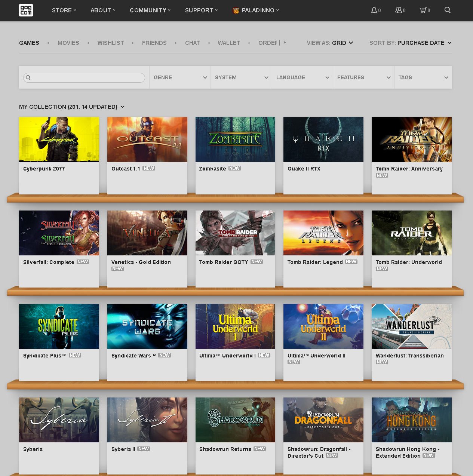Open the Ultima Underworld I cover

(235, 326)
